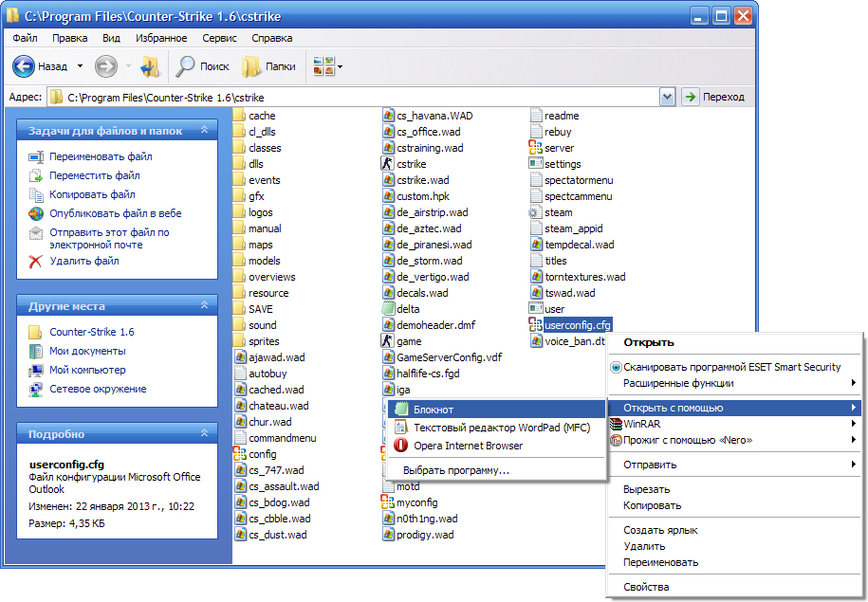This screenshot has height=602, width=868.
Task: Select the settings file icon
Action: 535,164
